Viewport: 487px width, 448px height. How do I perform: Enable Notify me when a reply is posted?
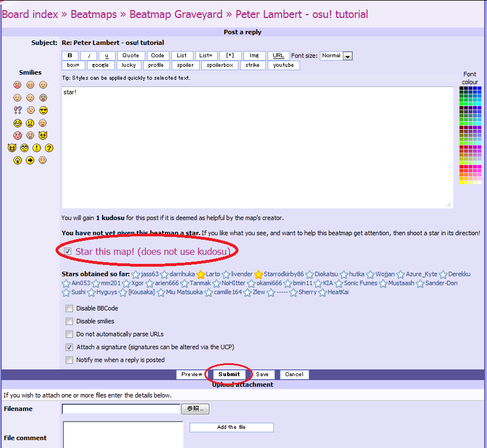(x=69, y=360)
